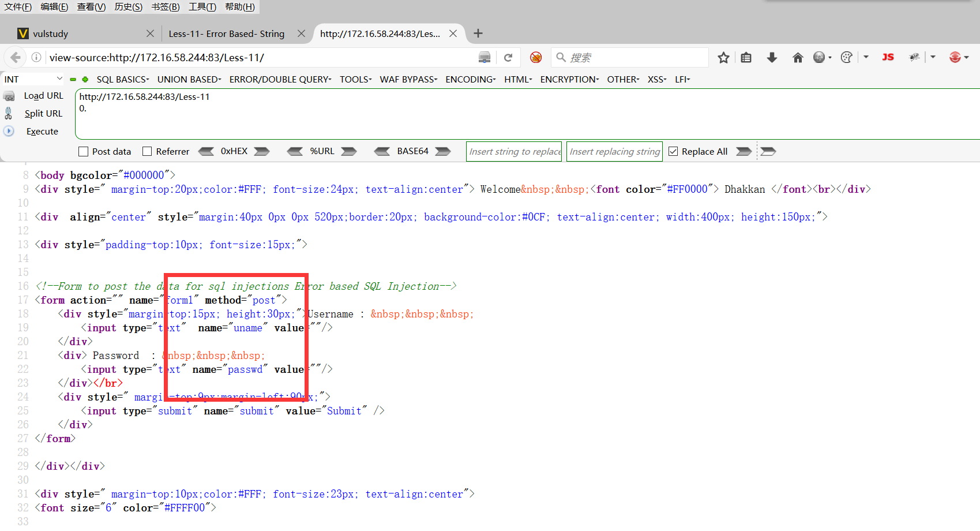Bookmark this page with the star icon
Screen dimensions: 980x531
pos(723,57)
